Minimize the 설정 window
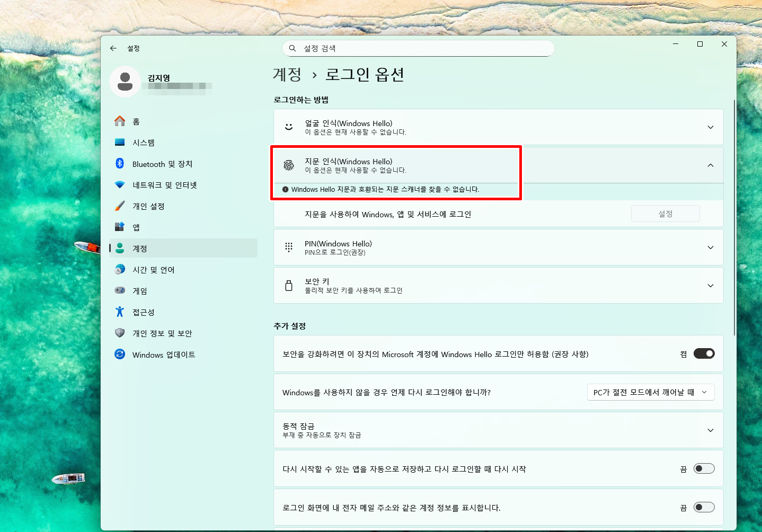Viewport: 762px width, 532px height. point(676,44)
